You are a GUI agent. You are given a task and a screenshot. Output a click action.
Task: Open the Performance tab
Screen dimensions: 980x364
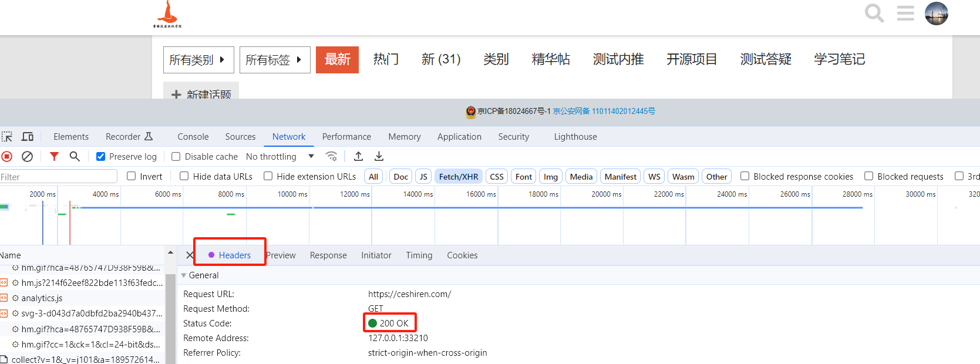(346, 137)
